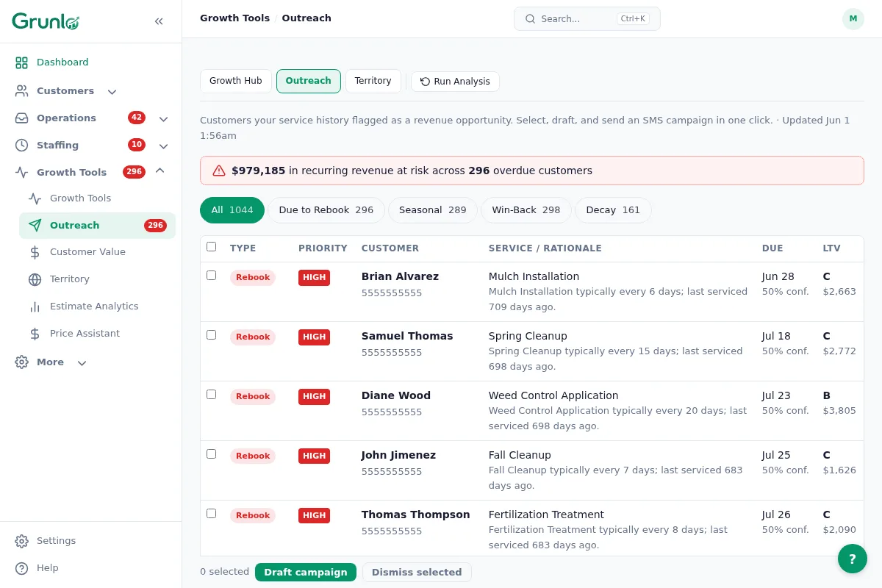Click the Operations 42 badge
This screenshot has height=588, width=882.
(137, 118)
